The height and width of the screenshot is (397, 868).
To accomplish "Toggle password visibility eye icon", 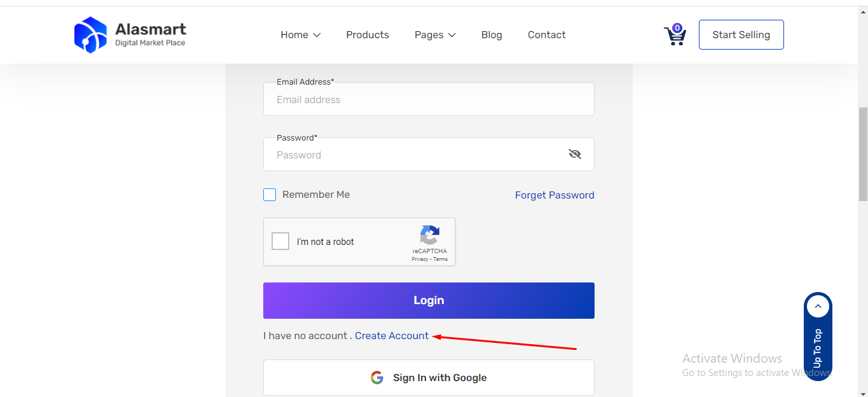I will click(x=575, y=154).
